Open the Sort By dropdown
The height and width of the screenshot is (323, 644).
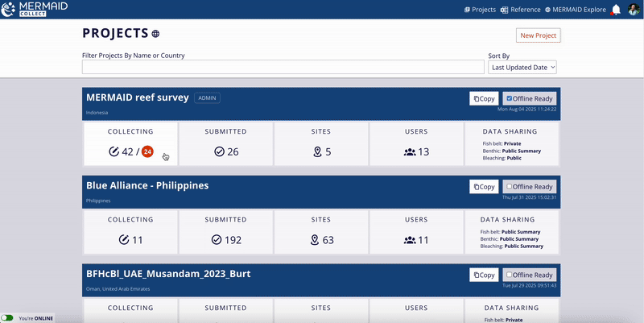pyautogui.click(x=522, y=68)
